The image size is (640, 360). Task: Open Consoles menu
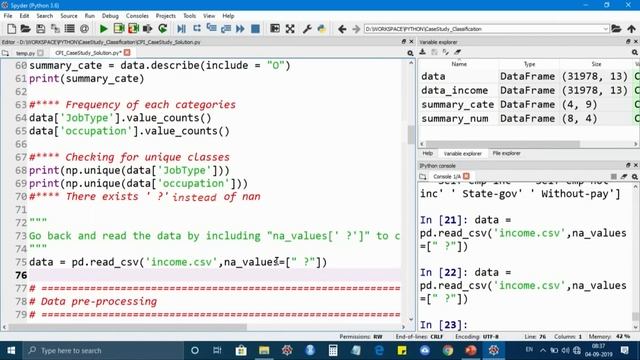coord(137,16)
